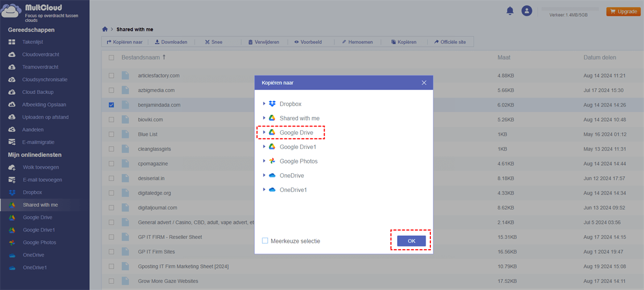Viewport: 644px width, 290px height.
Task: Click the Dropbox logo in dialog
Action: click(272, 103)
